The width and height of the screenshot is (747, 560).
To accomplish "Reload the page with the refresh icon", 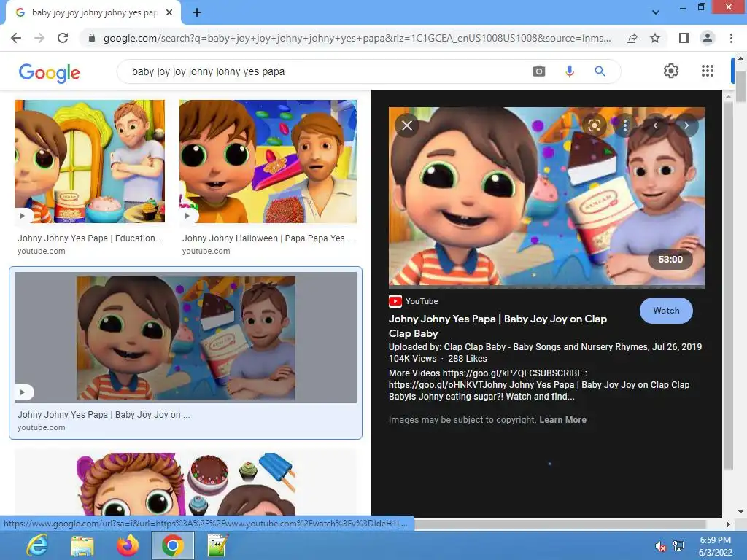I will (63, 38).
